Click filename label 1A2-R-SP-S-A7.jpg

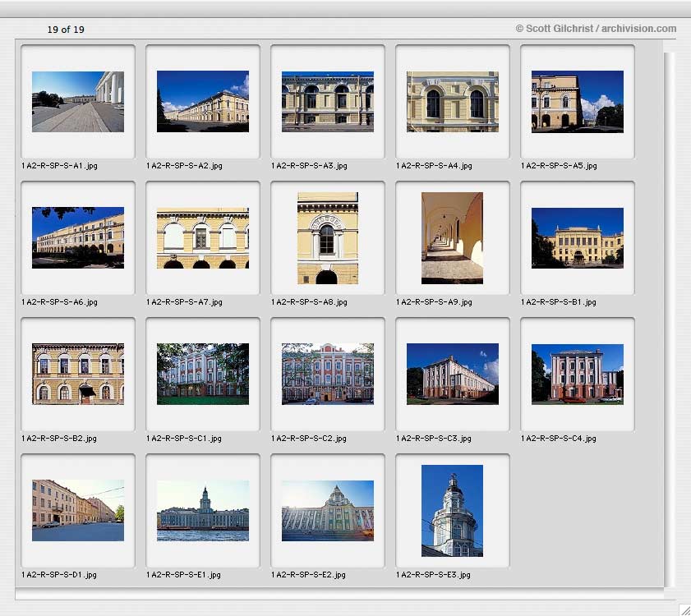pos(184,301)
